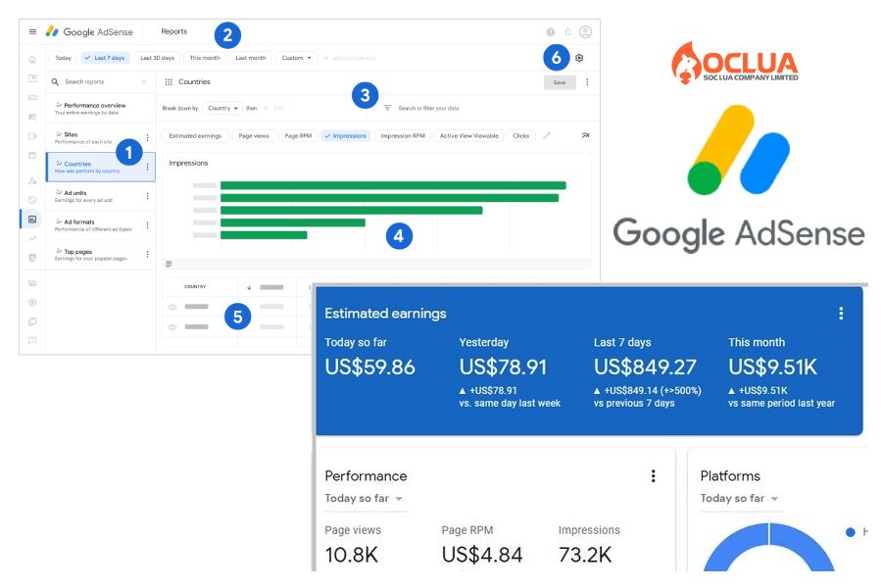
Task: Toggle visibility eye on first country row
Action: pos(172,307)
